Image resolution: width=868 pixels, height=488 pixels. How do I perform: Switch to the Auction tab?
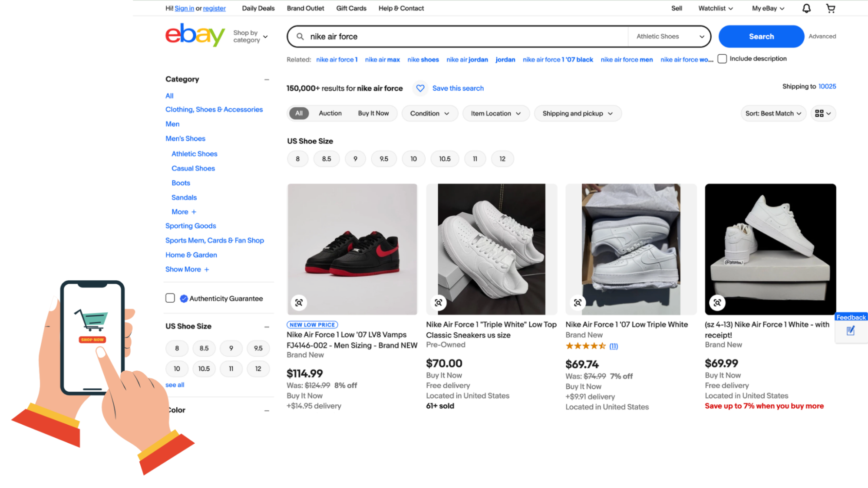click(x=330, y=114)
